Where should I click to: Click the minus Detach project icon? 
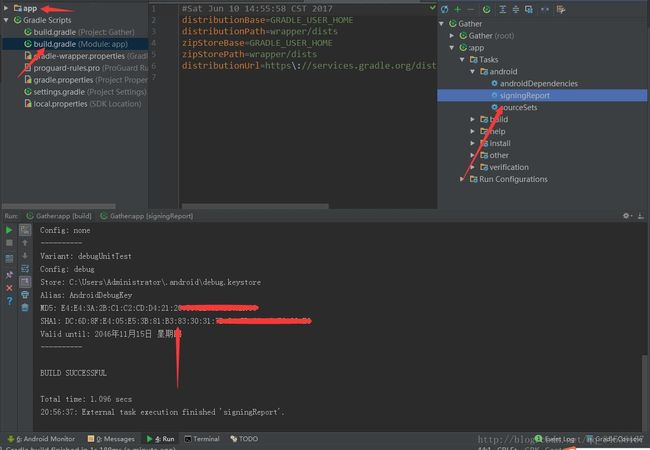coord(471,9)
